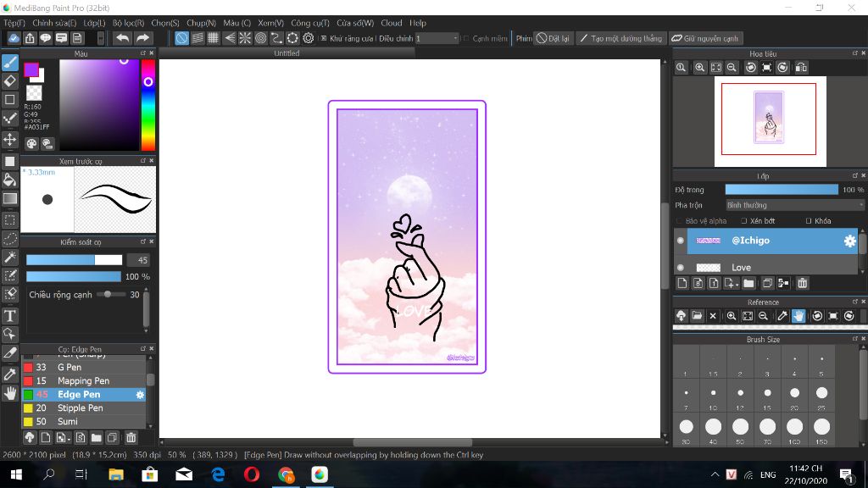
Task: Enable parallel lines snap
Action: (x=198, y=38)
